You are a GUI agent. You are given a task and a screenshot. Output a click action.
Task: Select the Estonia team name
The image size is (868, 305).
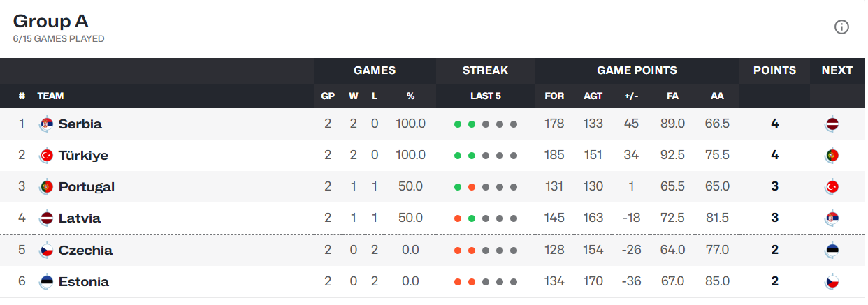coord(84,282)
